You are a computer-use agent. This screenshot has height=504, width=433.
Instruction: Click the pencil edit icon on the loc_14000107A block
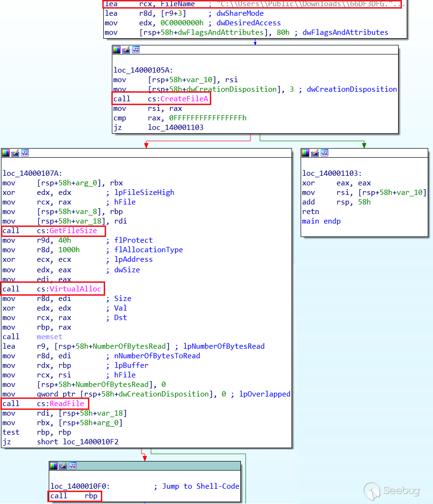[x=15, y=153]
